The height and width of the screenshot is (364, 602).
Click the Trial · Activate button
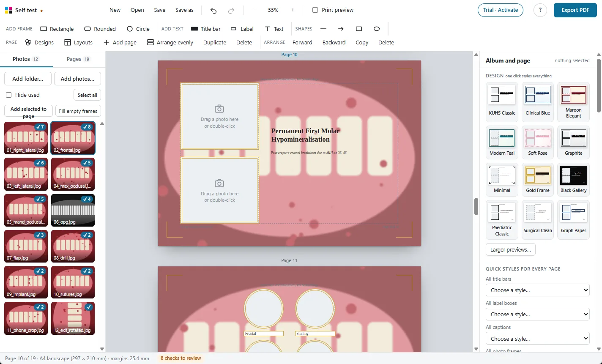click(501, 10)
